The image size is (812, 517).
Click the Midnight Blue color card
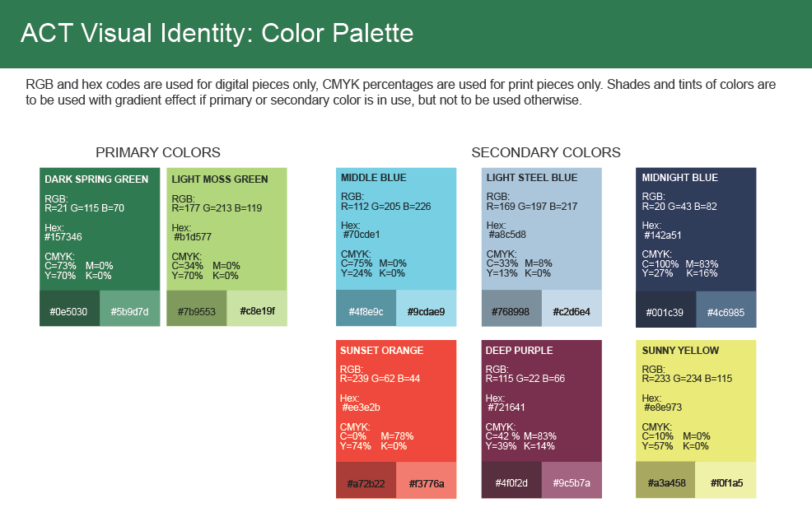click(696, 228)
